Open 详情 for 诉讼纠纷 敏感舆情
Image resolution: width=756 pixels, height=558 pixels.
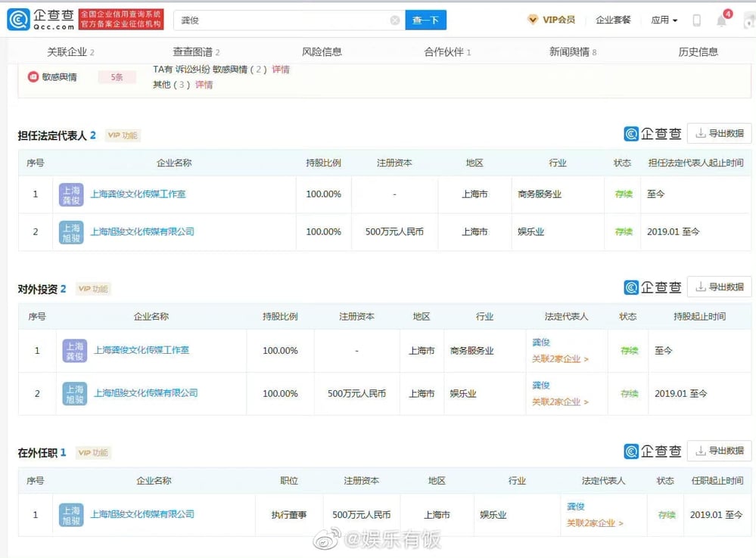281,70
